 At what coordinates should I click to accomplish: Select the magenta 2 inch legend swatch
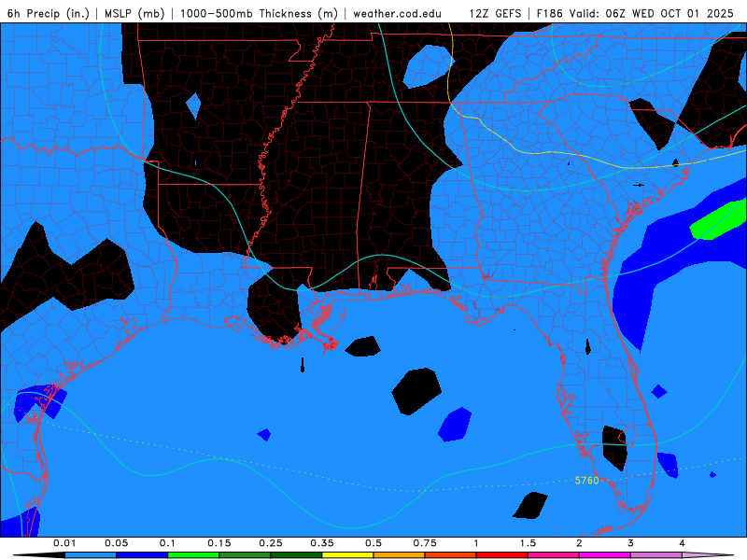click(605, 555)
